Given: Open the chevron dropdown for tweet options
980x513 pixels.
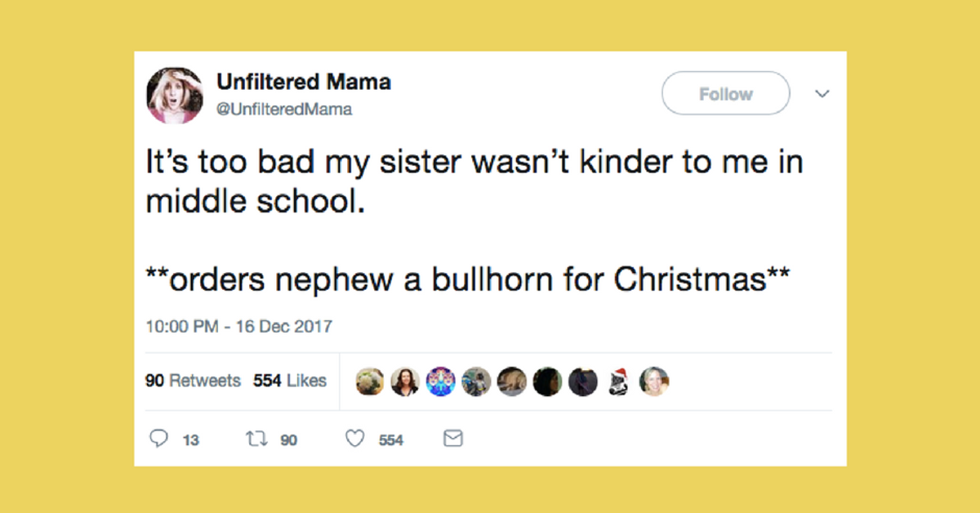Looking at the screenshot, I should point(822,93).
